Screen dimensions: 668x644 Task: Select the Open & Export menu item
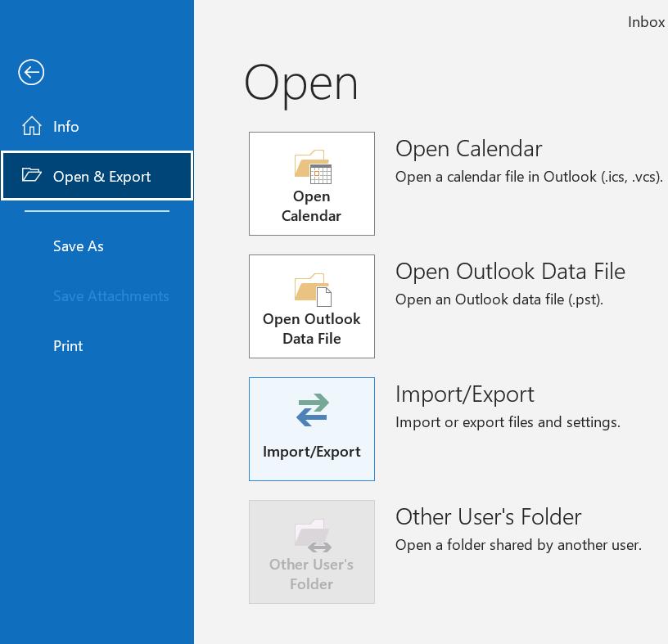click(97, 175)
